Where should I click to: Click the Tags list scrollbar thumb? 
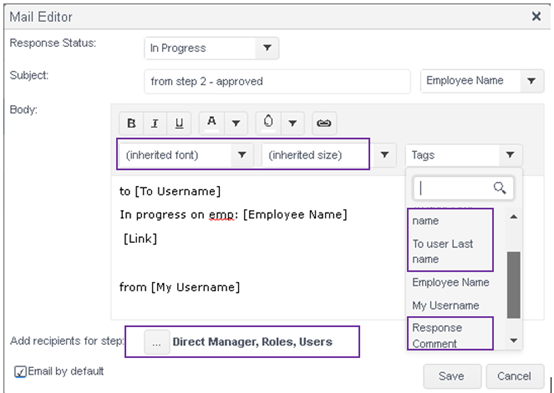pyautogui.click(x=513, y=285)
